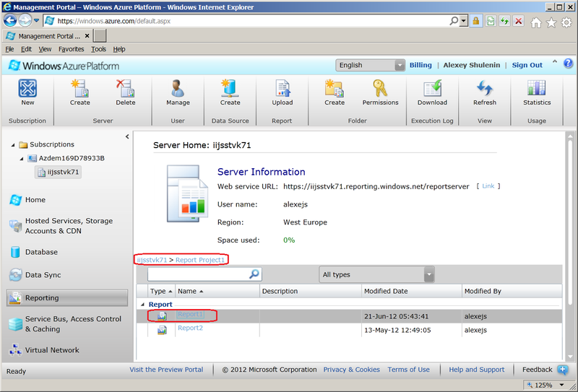
Task: Click the security lock icon in address bar
Action: click(x=476, y=21)
